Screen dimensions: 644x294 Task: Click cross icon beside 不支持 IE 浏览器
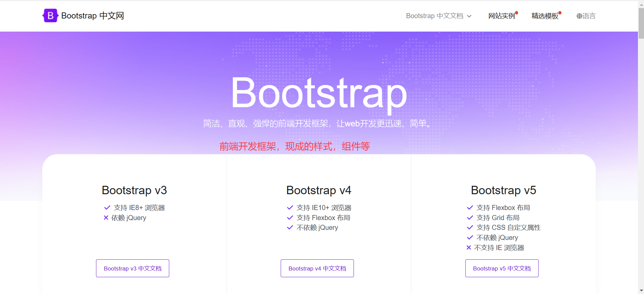point(469,248)
